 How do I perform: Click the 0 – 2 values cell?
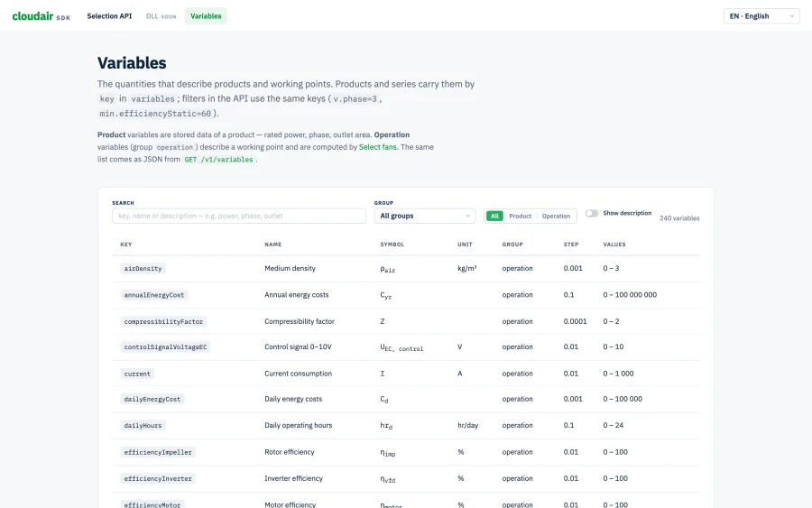pyautogui.click(x=611, y=321)
